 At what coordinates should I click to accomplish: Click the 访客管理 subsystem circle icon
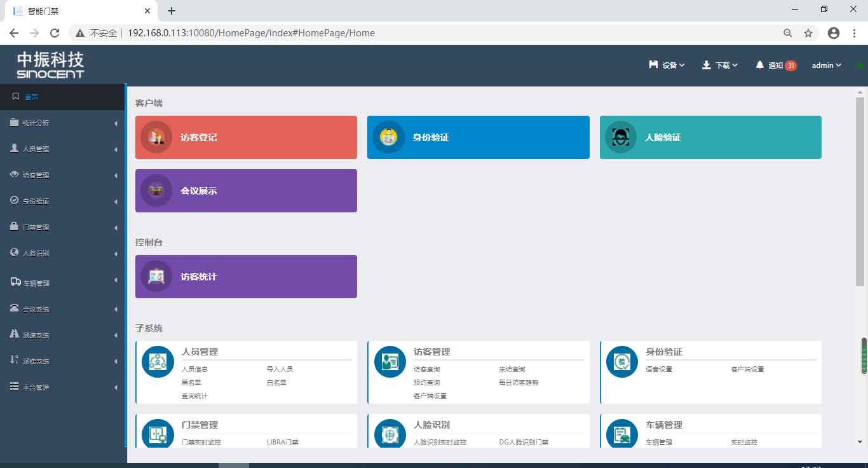click(x=390, y=362)
